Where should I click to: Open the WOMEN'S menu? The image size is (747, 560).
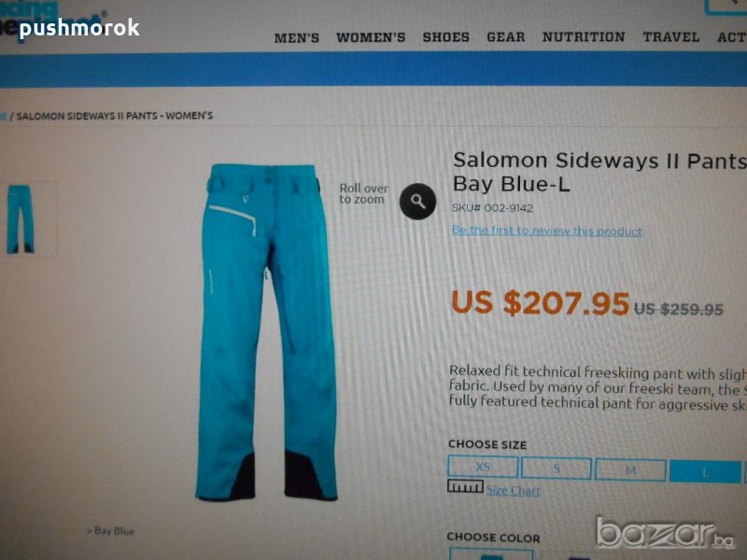[371, 37]
